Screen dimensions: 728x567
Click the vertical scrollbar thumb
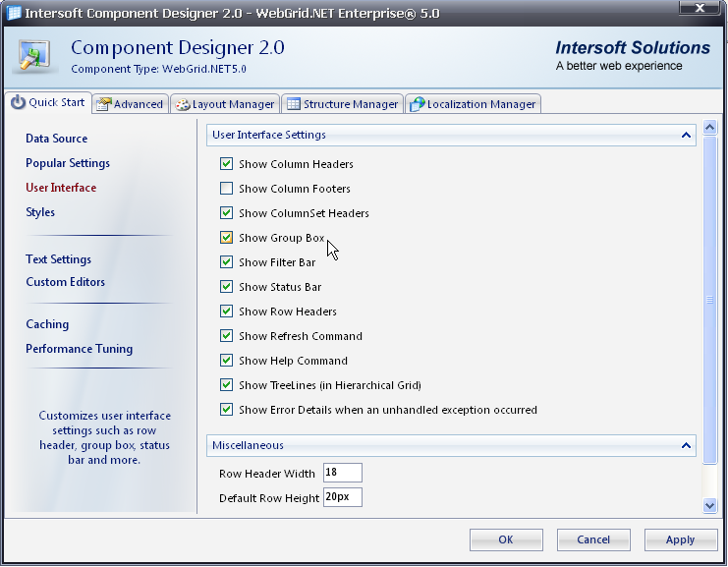(x=709, y=300)
